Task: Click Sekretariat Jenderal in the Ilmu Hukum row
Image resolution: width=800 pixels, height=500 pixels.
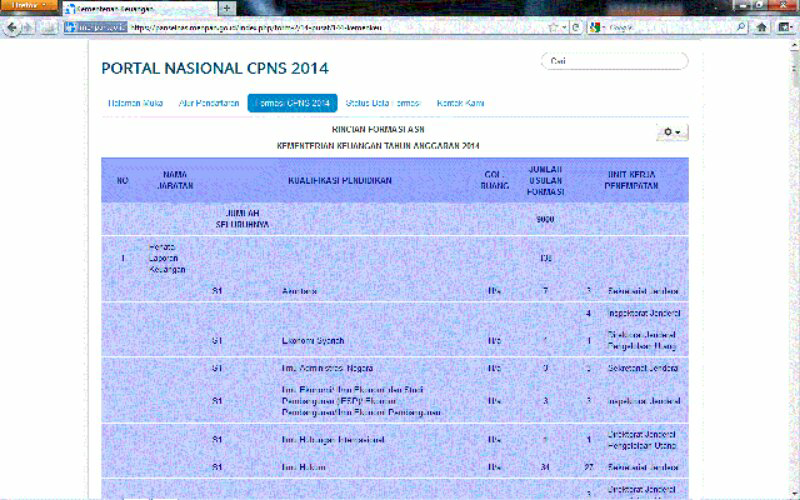Action: pyautogui.click(x=643, y=467)
